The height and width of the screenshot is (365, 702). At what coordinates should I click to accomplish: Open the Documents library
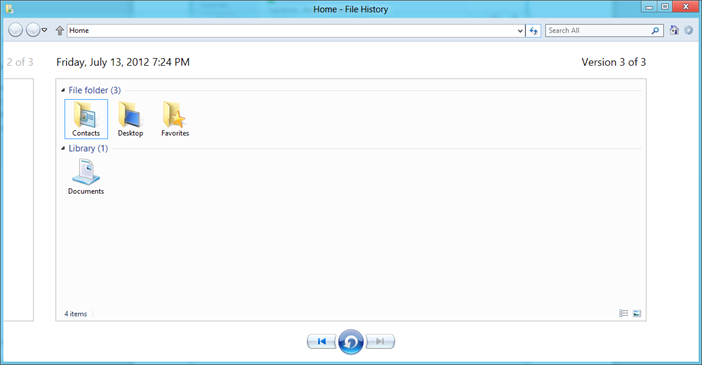click(x=86, y=177)
